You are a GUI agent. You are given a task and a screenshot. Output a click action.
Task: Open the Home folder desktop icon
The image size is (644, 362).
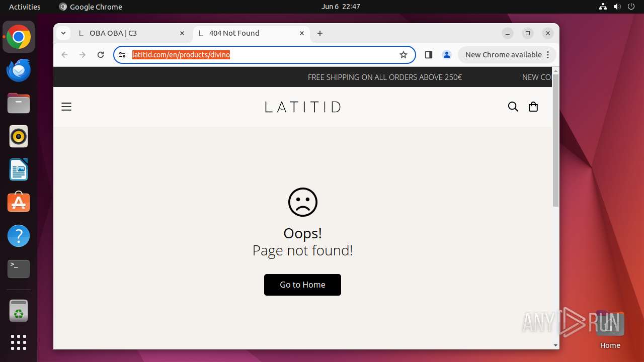(x=610, y=329)
